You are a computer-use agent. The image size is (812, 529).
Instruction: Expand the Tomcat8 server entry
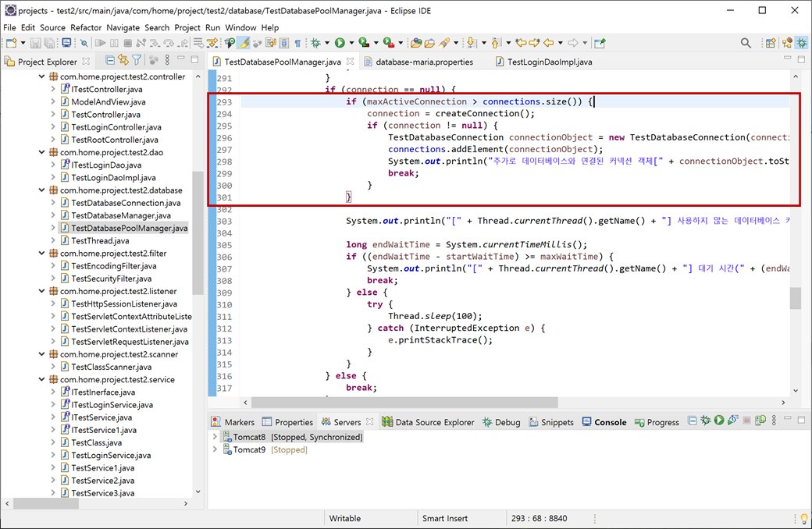click(215, 437)
